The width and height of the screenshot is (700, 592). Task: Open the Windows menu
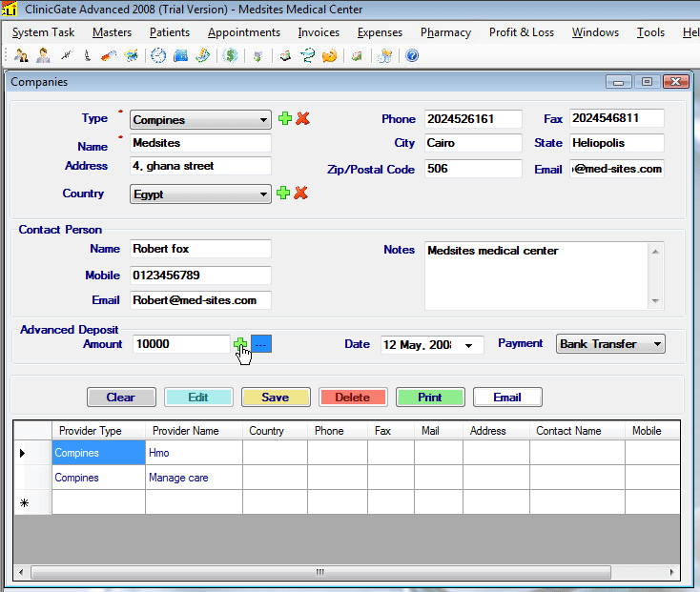(x=595, y=32)
